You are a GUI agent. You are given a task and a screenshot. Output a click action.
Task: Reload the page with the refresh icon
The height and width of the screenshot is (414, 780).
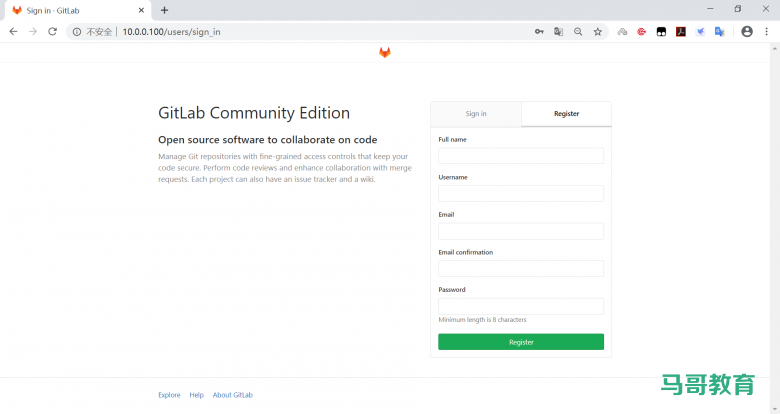click(52, 31)
